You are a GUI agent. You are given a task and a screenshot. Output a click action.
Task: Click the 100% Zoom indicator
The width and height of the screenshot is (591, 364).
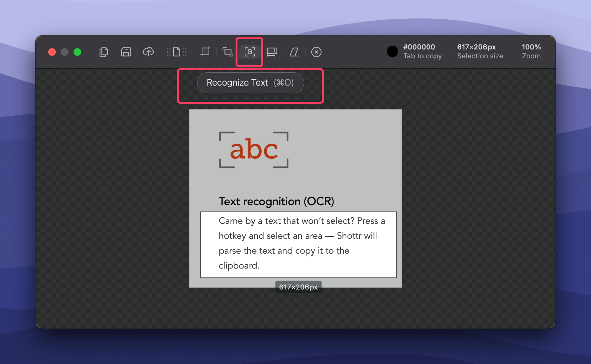(x=531, y=51)
